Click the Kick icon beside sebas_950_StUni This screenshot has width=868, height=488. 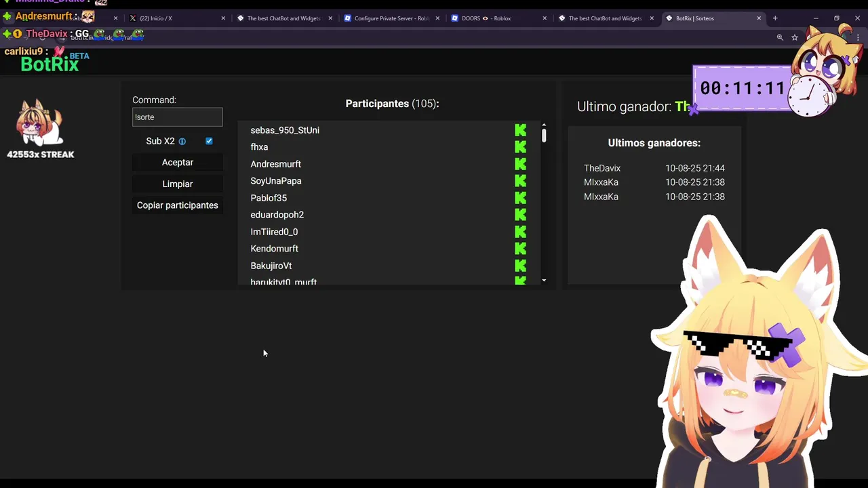(x=520, y=130)
